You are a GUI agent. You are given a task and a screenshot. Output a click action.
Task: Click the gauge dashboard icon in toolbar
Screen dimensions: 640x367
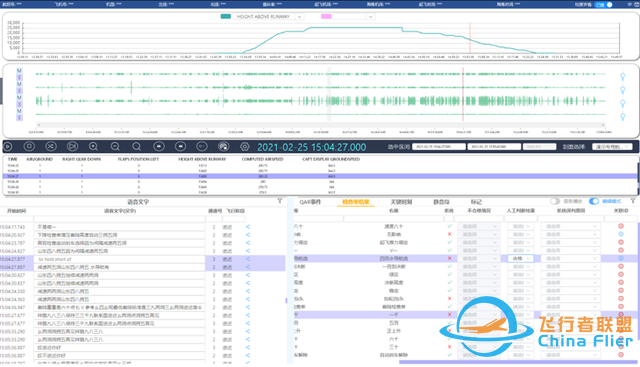pos(223,146)
